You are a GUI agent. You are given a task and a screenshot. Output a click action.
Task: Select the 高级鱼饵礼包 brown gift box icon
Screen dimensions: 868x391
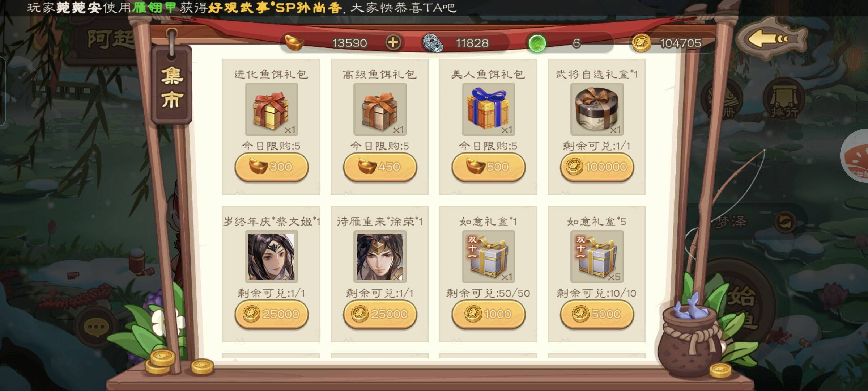tap(380, 109)
